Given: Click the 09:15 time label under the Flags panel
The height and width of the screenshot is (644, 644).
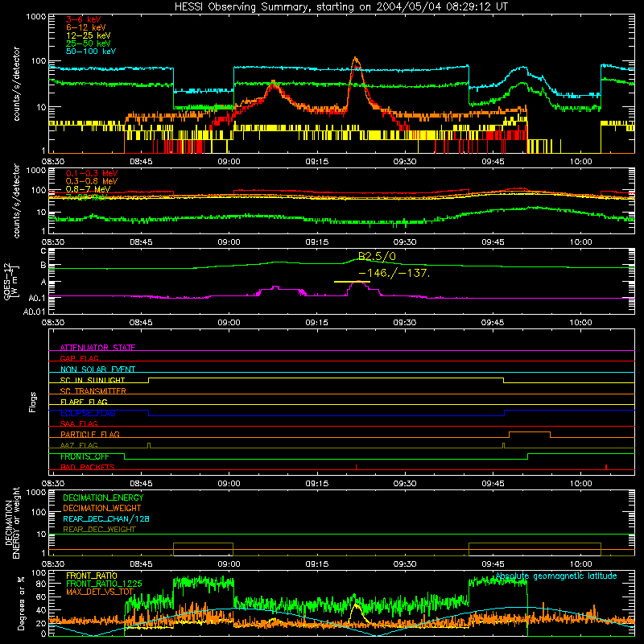Looking at the screenshot, I should [x=316, y=484].
